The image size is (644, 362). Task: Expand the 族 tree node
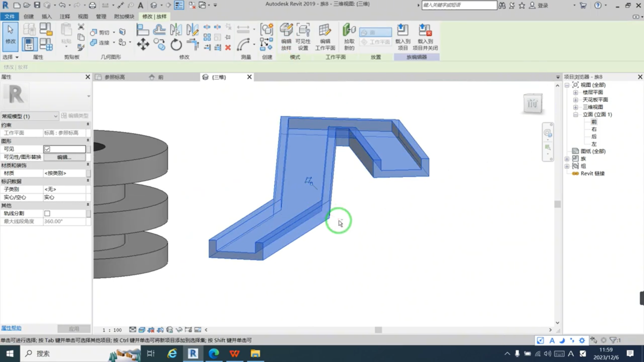[x=567, y=159]
